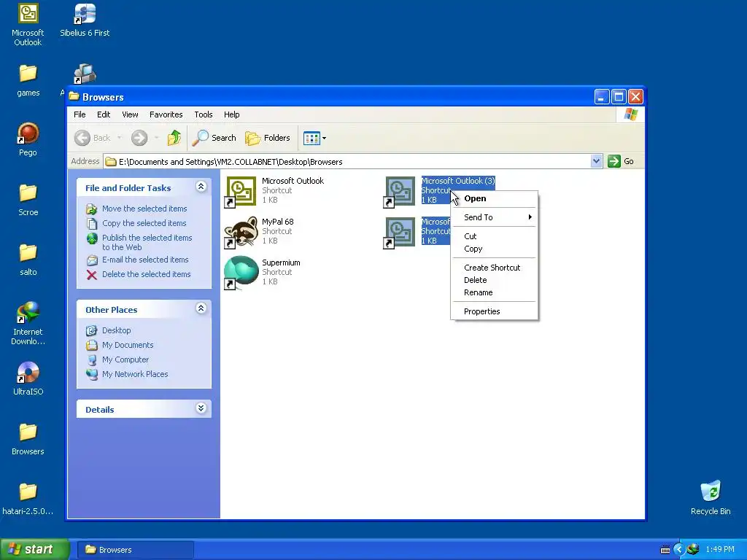
Task: Choose Open from the context menu
Action: pyautogui.click(x=494, y=198)
